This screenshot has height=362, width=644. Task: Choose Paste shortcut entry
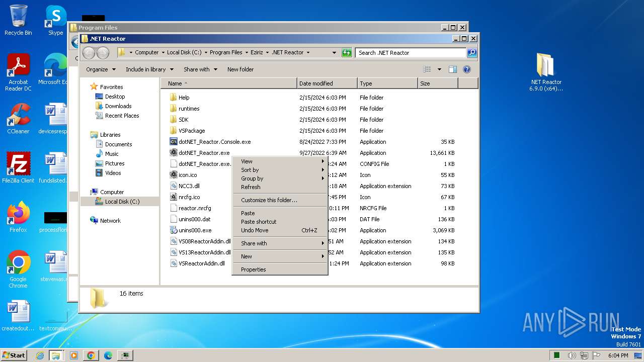[x=280, y=222]
